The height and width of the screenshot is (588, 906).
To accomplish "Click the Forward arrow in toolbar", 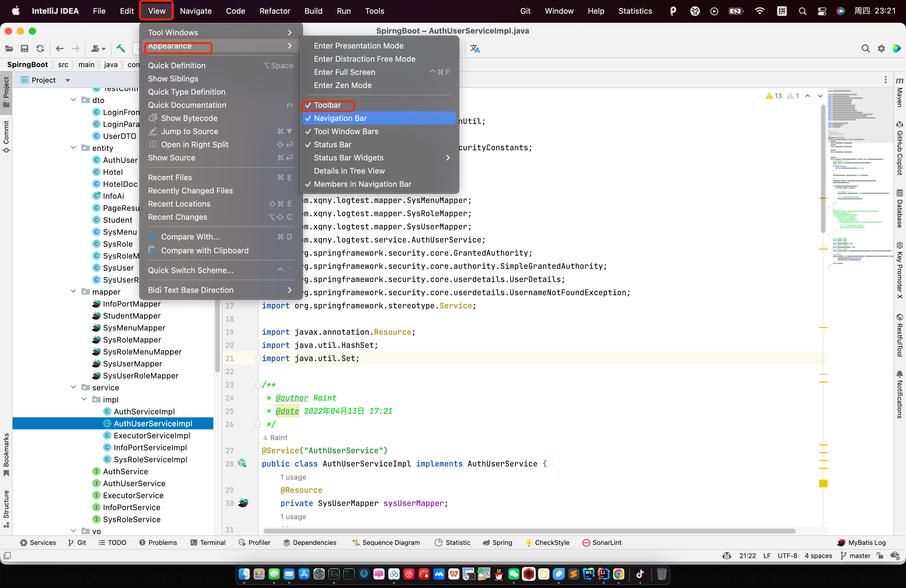I will pos(75,49).
